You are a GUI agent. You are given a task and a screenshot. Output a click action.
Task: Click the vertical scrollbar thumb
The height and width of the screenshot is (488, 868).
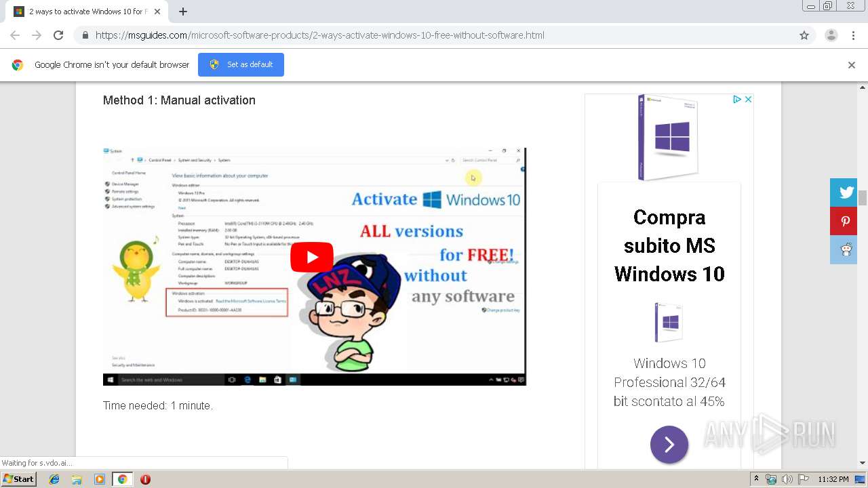[x=863, y=198]
